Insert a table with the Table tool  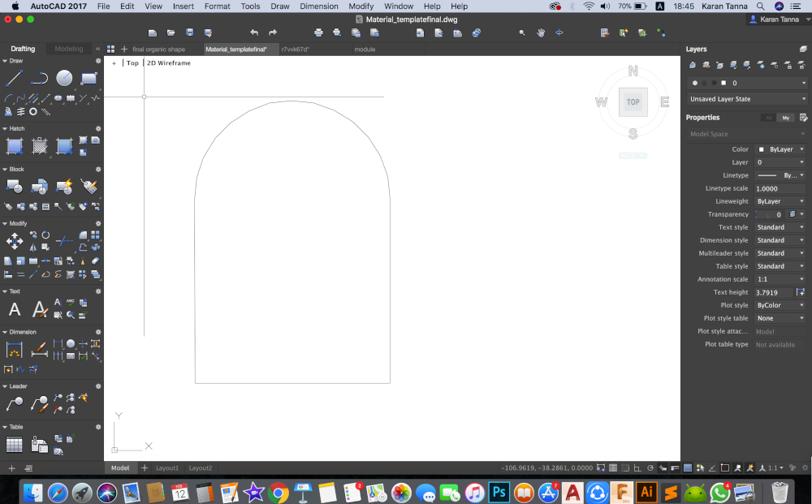click(14, 445)
